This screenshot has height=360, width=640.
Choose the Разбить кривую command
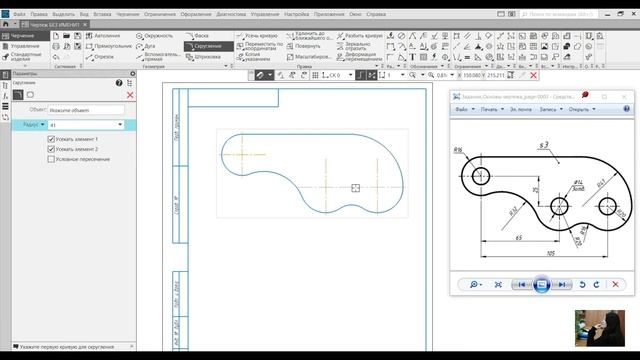click(x=360, y=36)
